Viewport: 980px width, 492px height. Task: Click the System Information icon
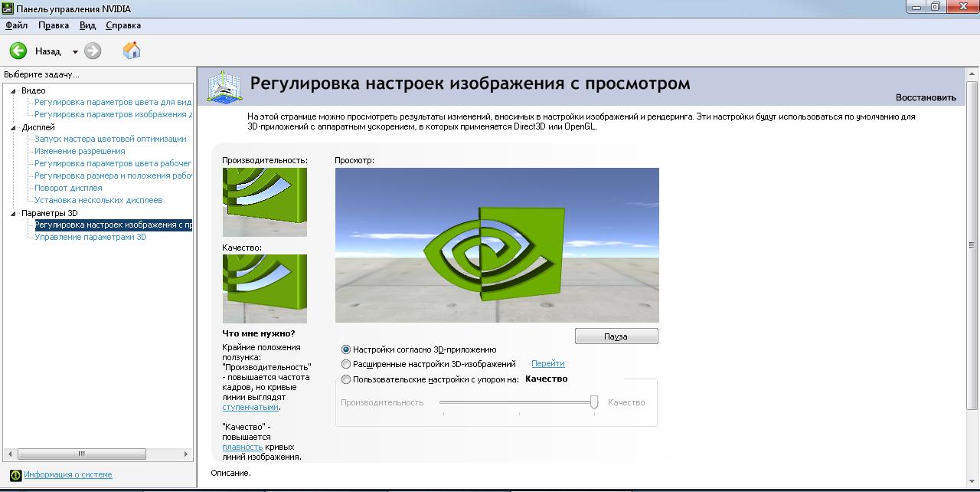coord(15,474)
